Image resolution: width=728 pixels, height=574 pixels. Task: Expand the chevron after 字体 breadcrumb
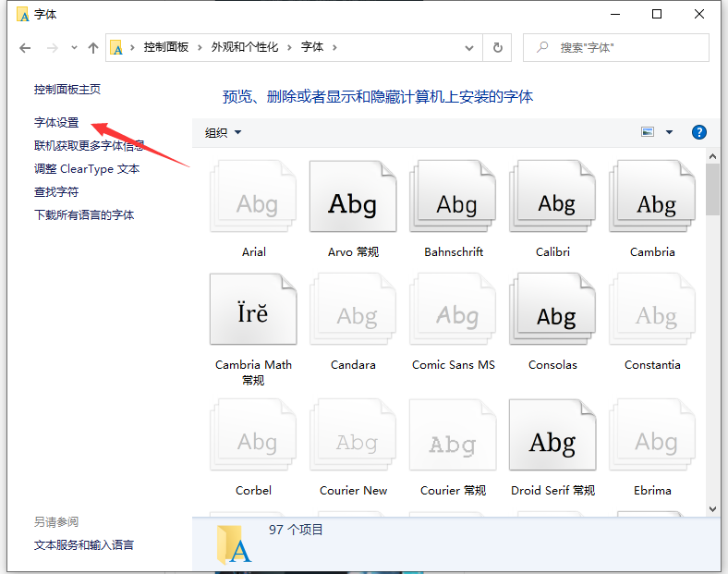(x=334, y=47)
